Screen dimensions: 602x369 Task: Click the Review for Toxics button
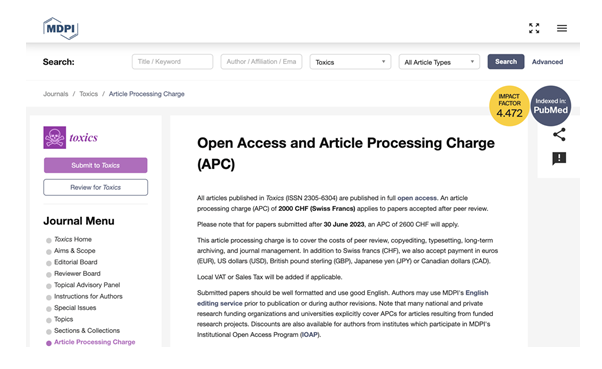pyautogui.click(x=96, y=187)
